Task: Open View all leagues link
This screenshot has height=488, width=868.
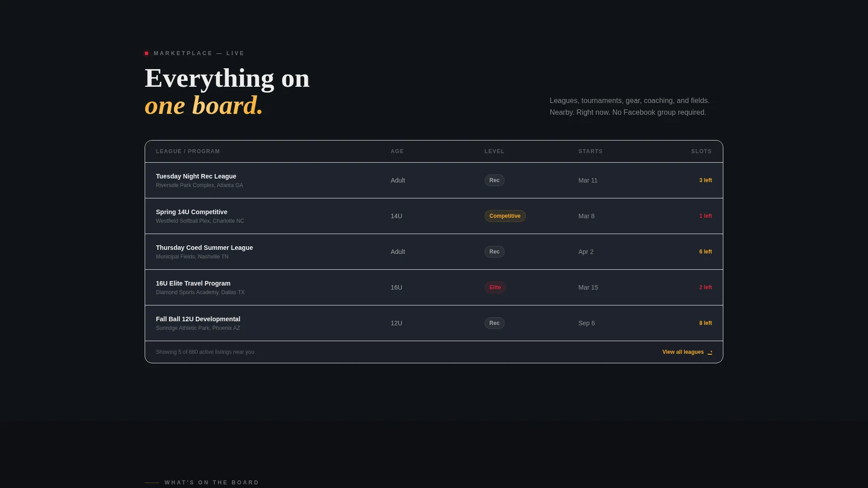Action: tap(687, 352)
